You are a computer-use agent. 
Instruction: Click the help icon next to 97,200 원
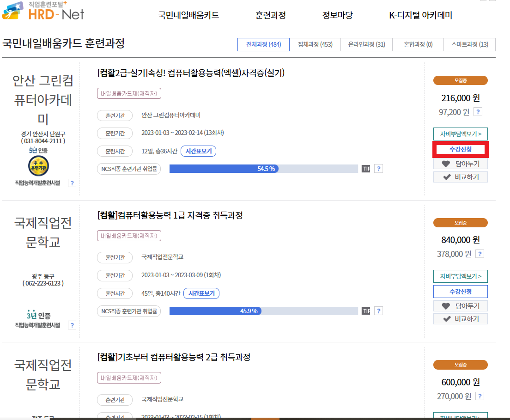pos(478,112)
